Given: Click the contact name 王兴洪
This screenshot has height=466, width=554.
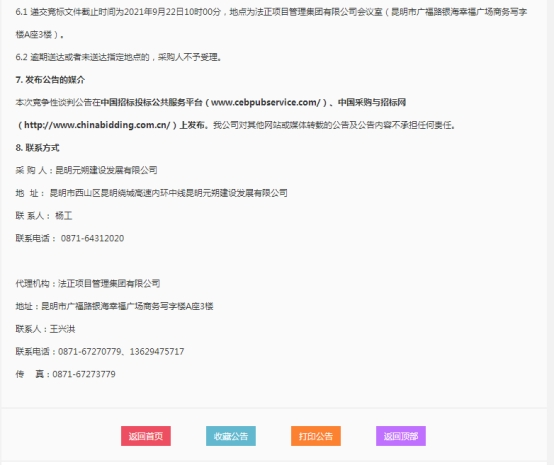Looking at the screenshot, I should point(63,329).
